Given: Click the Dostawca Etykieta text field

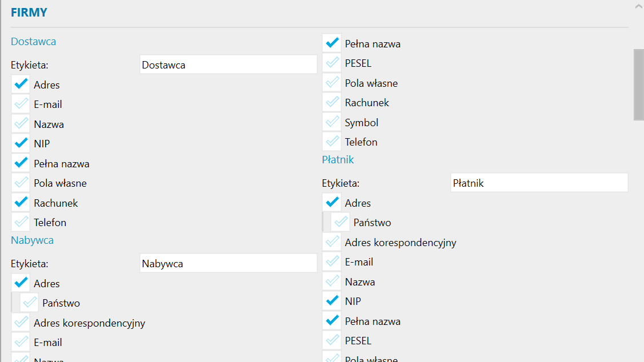Looking at the screenshot, I should coord(228,65).
